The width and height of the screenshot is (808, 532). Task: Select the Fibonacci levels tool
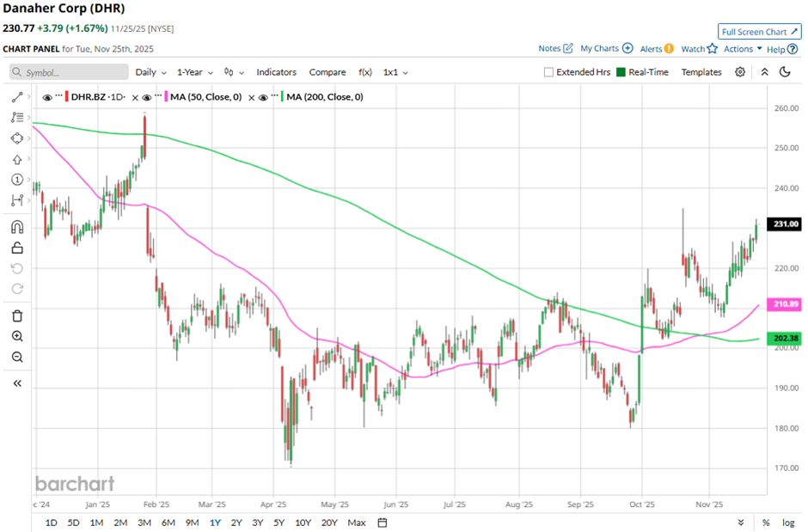17,118
